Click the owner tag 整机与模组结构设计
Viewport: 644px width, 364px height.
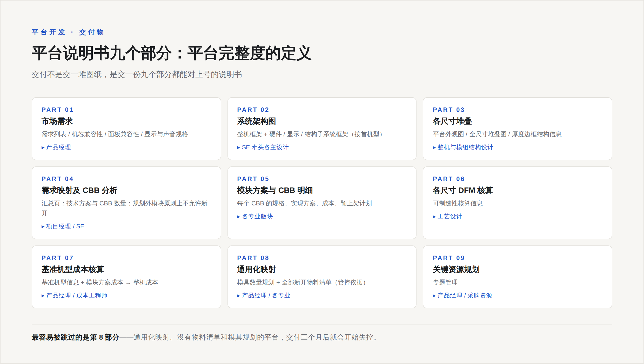pyautogui.click(x=463, y=147)
